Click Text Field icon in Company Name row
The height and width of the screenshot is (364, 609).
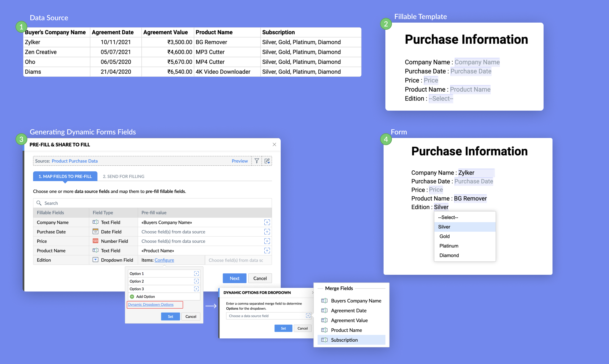tap(95, 222)
